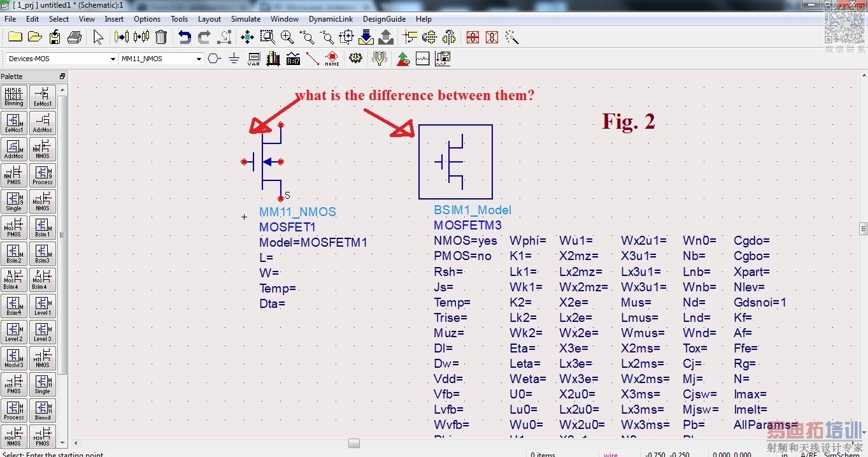Click the MOSFET1 instance name

pyautogui.click(x=288, y=227)
